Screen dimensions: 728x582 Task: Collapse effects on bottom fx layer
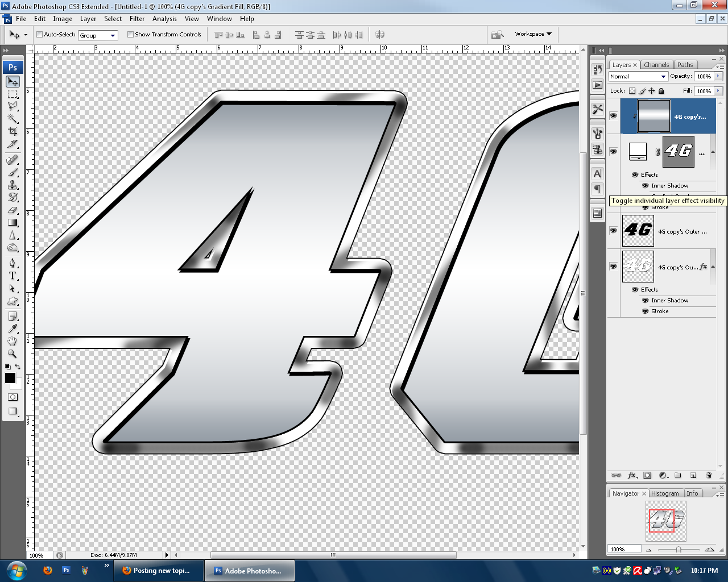click(713, 267)
